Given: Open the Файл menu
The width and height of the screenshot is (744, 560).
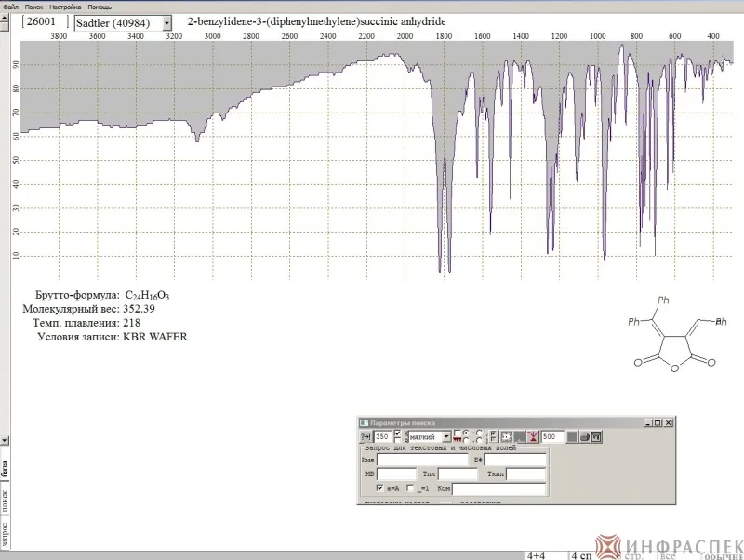Looking at the screenshot, I should coord(11,7).
